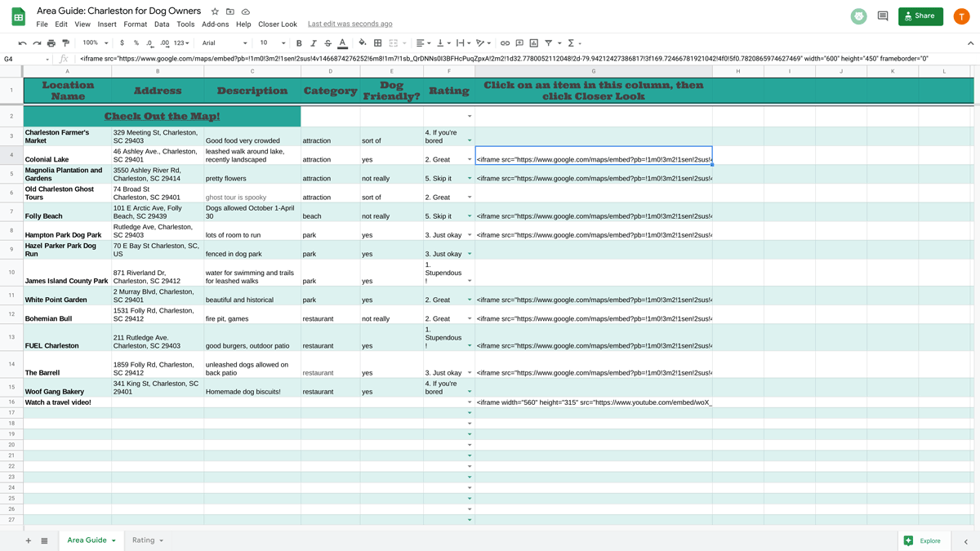
Task: Toggle bold formatting
Action: [299, 43]
